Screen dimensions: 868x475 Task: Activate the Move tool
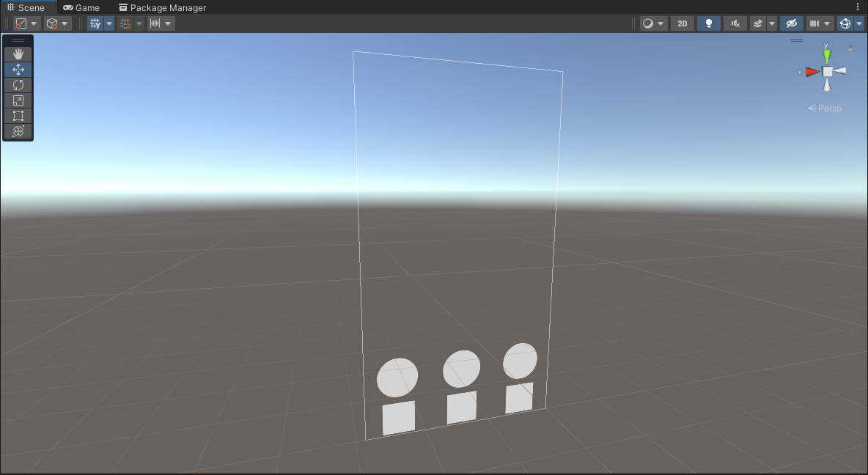point(18,70)
